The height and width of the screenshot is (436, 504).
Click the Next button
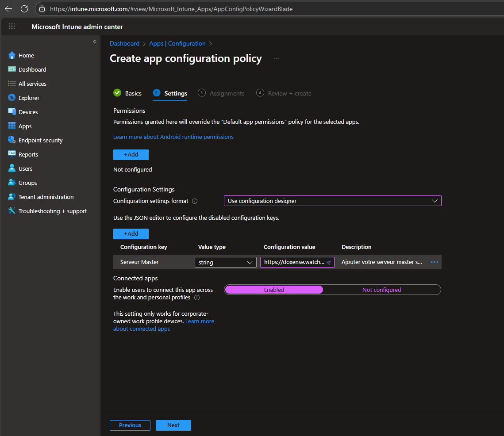[x=173, y=425]
